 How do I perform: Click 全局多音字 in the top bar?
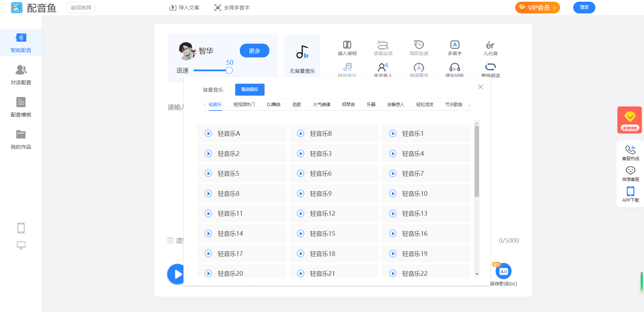(232, 7)
